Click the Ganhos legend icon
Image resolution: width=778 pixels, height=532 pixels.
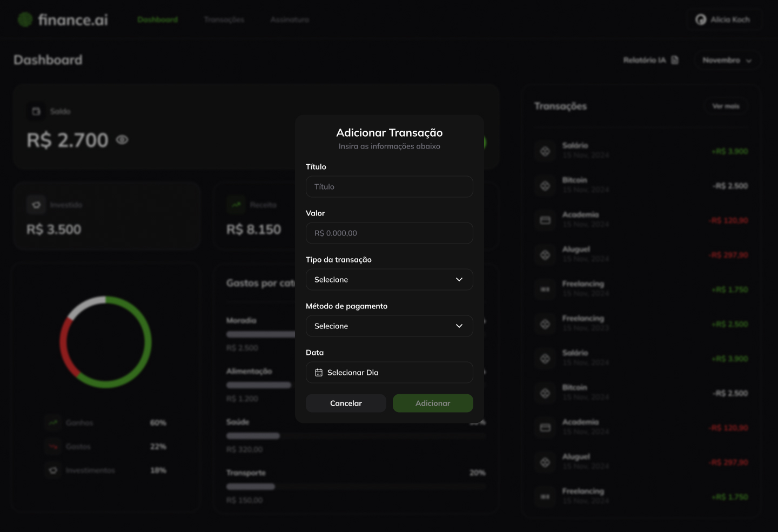point(53,422)
